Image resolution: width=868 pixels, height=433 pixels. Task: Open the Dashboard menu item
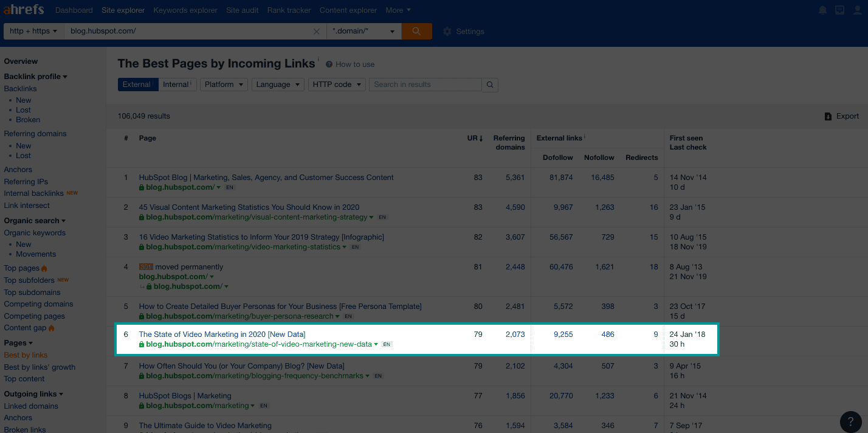point(74,10)
